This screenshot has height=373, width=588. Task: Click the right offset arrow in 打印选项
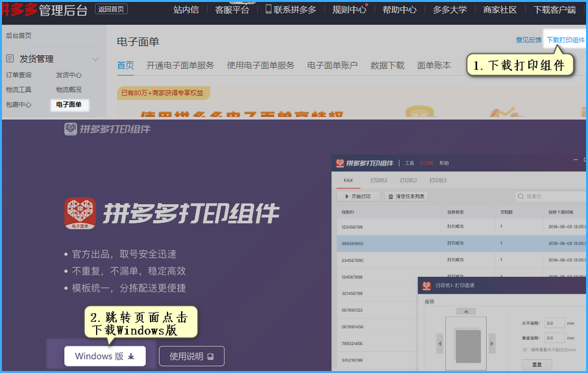(492, 343)
